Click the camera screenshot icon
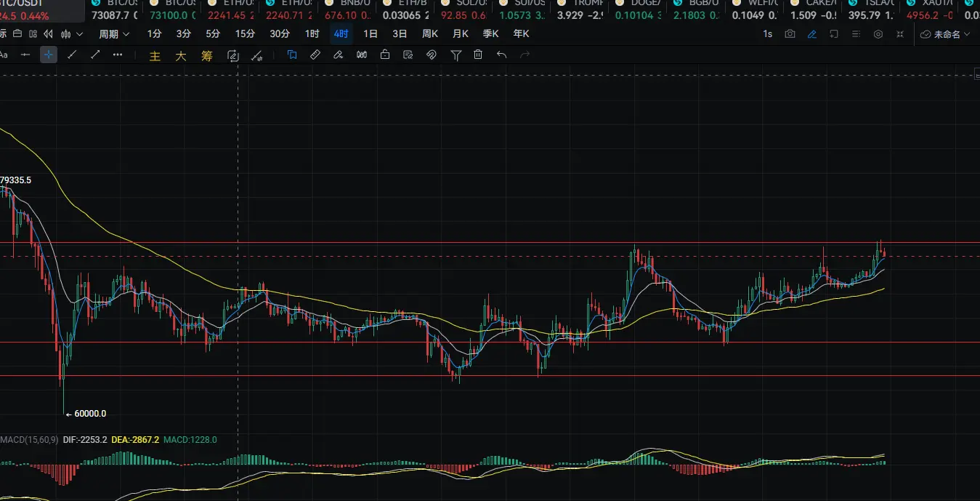Viewport: 980px width, 501px height. (790, 34)
